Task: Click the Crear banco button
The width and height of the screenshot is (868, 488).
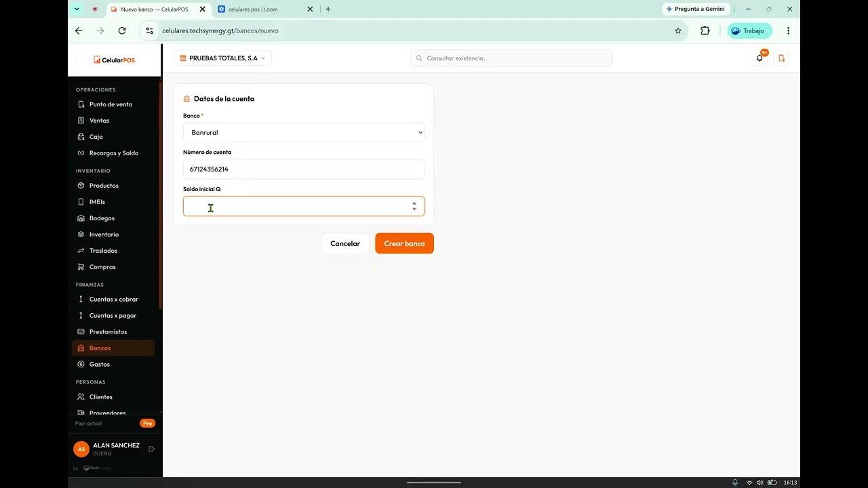Action: tap(404, 243)
